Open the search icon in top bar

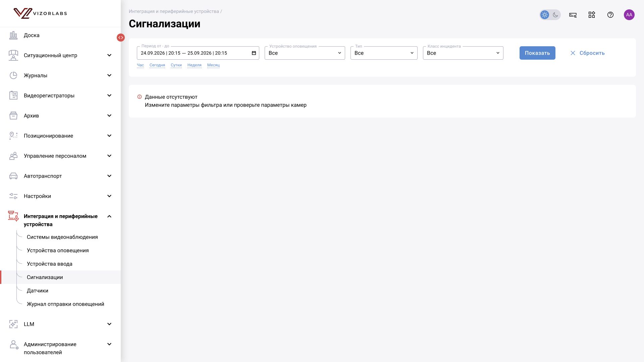[573, 15]
